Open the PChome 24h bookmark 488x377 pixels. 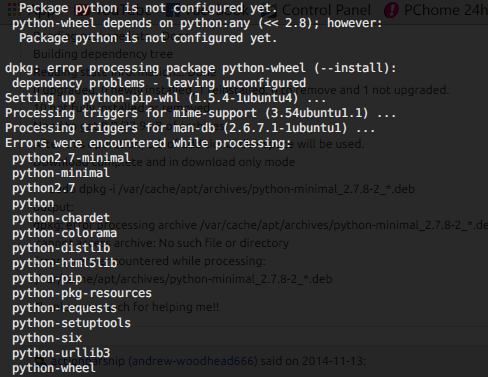click(446, 10)
